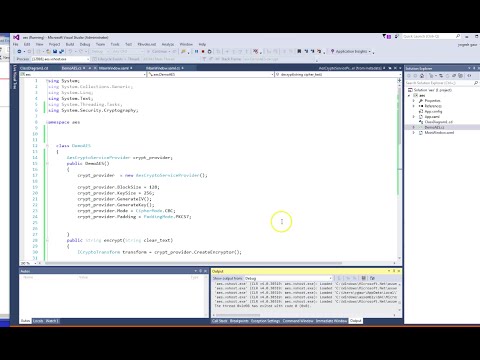Expand the Properties node

click(x=414, y=101)
